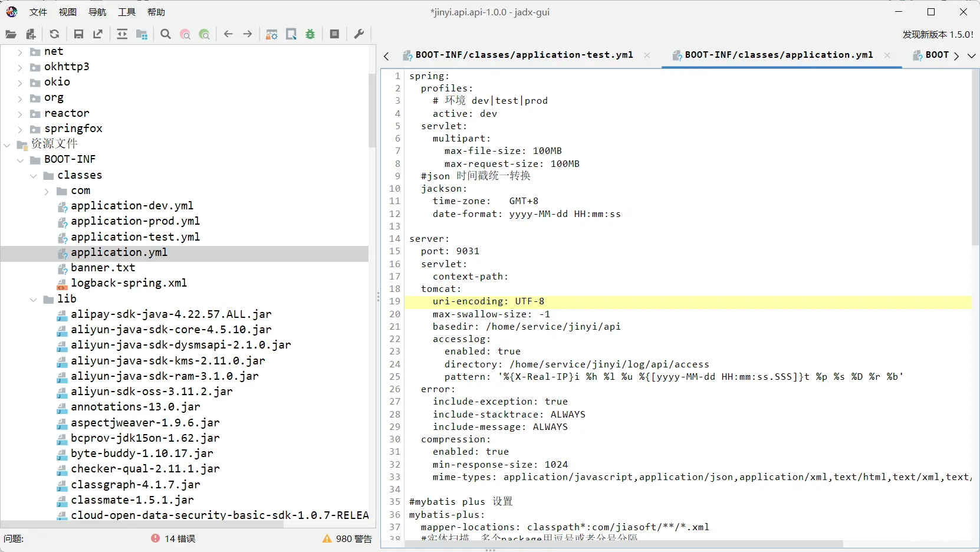Click the editor horizontal scrollbar
980x552 pixels.
point(623,544)
